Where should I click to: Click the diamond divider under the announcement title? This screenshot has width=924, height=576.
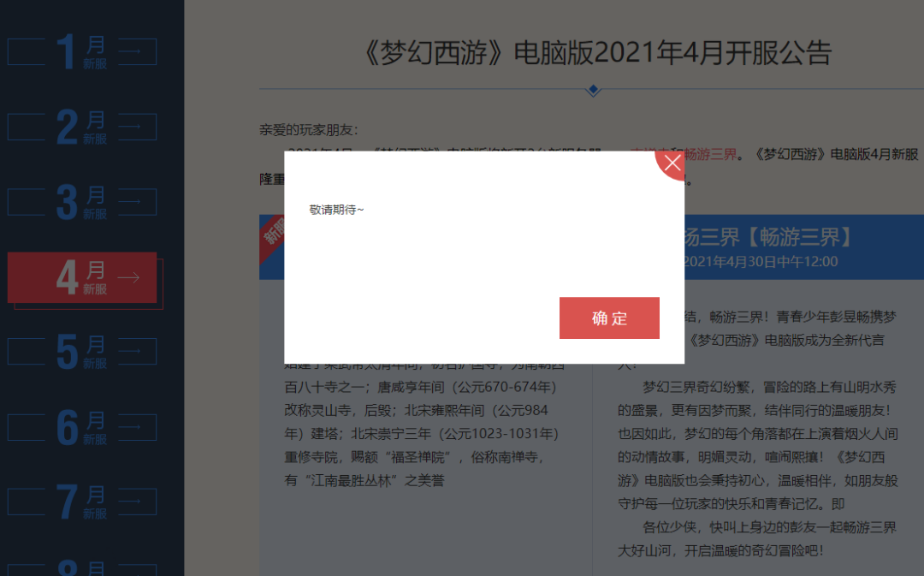pyautogui.click(x=593, y=88)
